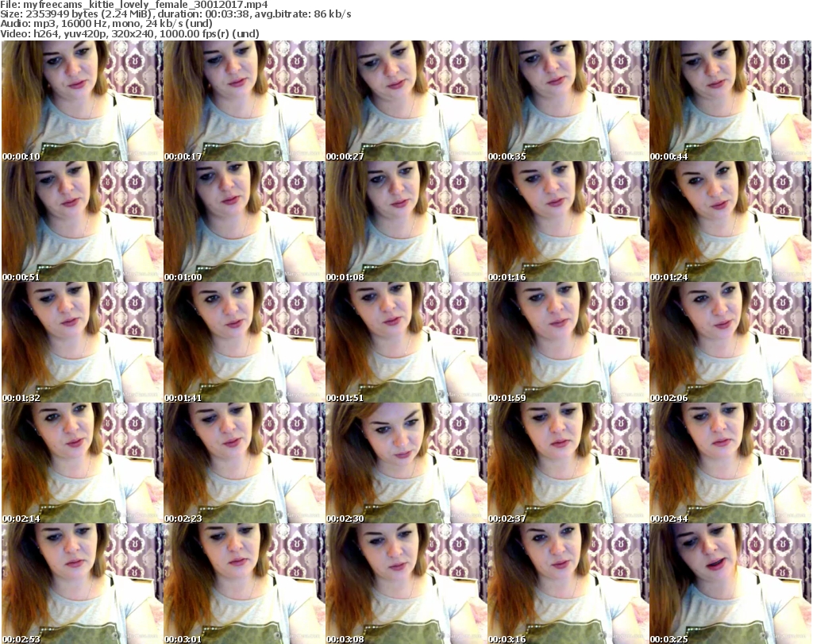Open the frame with timestamp 00:01:00
Viewport: 813px width, 644px height.
(x=245, y=222)
